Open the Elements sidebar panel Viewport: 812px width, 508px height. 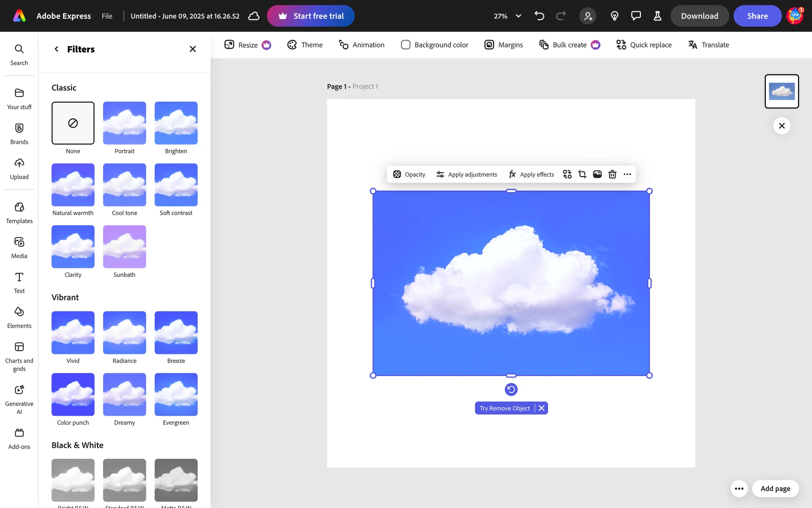click(19, 317)
